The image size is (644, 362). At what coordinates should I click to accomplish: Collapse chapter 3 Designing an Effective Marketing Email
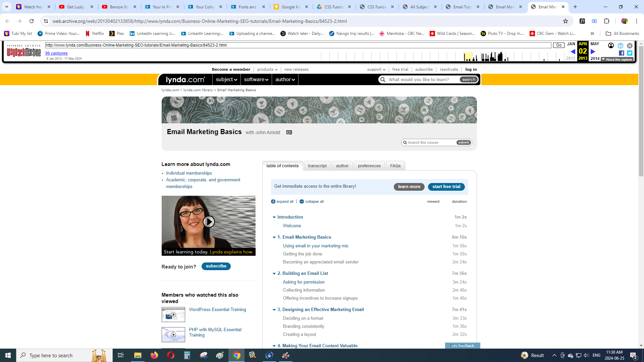click(274, 310)
